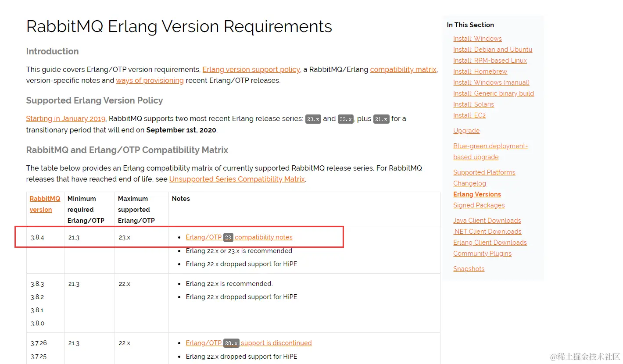Click the 3.8.0 version entry
This screenshot has height=364, width=623.
[37, 323]
